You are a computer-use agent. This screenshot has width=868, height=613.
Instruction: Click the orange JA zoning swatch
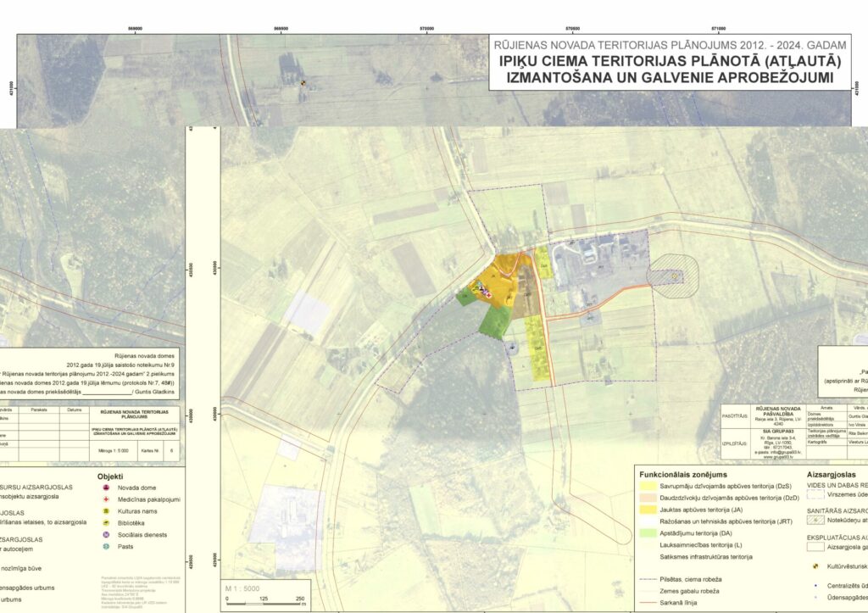tap(647, 510)
